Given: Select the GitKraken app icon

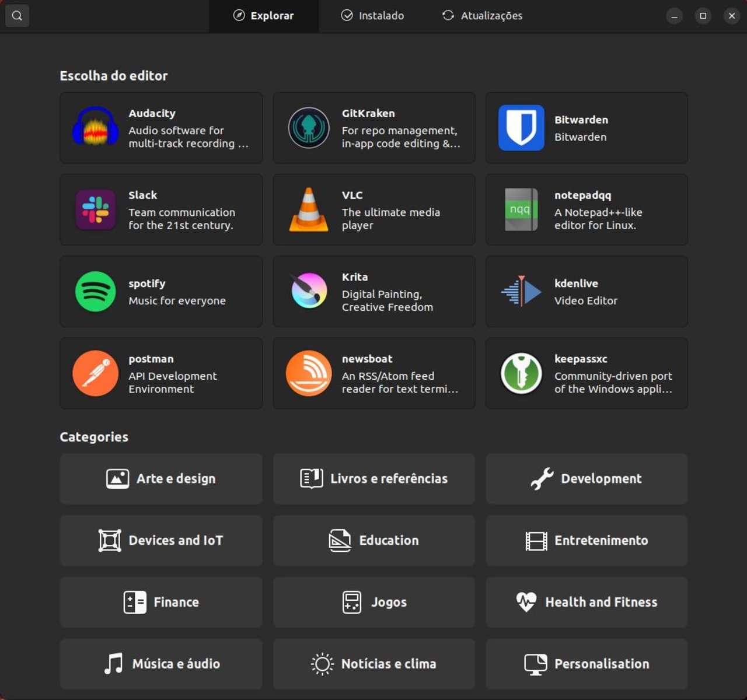Looking at the screenshot, I should coord(309,128).
